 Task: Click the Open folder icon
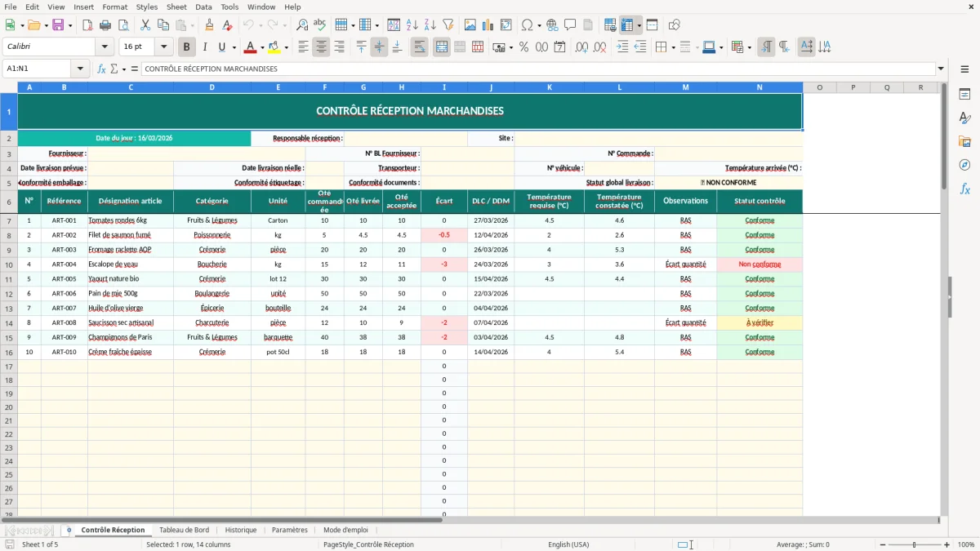35,25
